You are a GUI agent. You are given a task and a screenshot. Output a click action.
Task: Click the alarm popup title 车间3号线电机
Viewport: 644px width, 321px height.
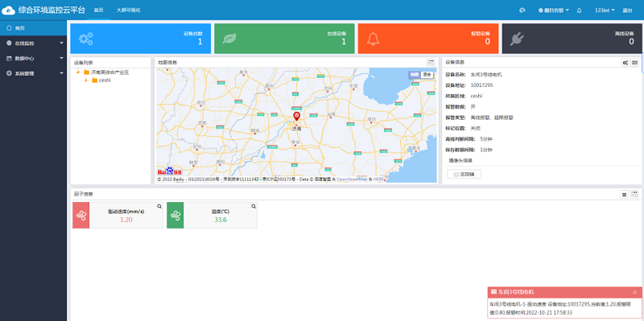515,292
